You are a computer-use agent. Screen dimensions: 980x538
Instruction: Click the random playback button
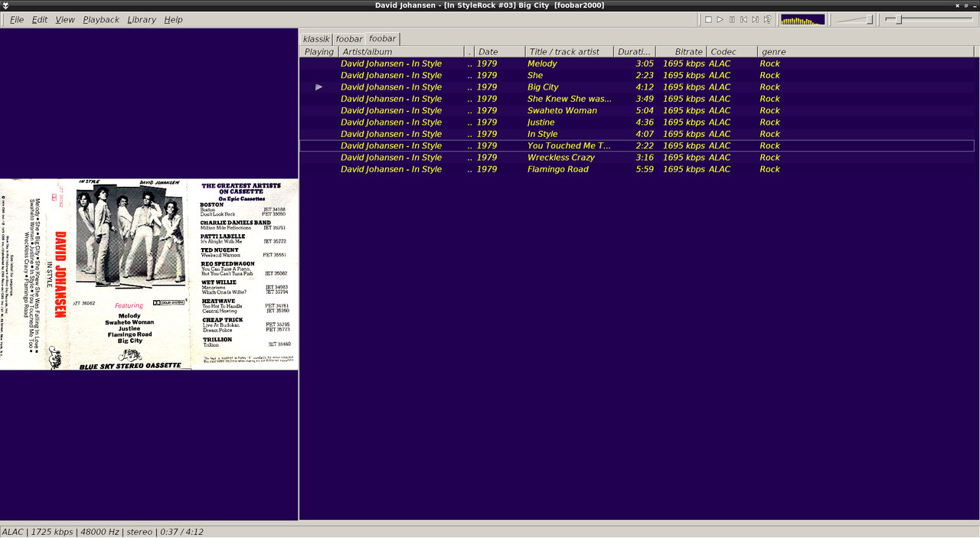point(767,19)
